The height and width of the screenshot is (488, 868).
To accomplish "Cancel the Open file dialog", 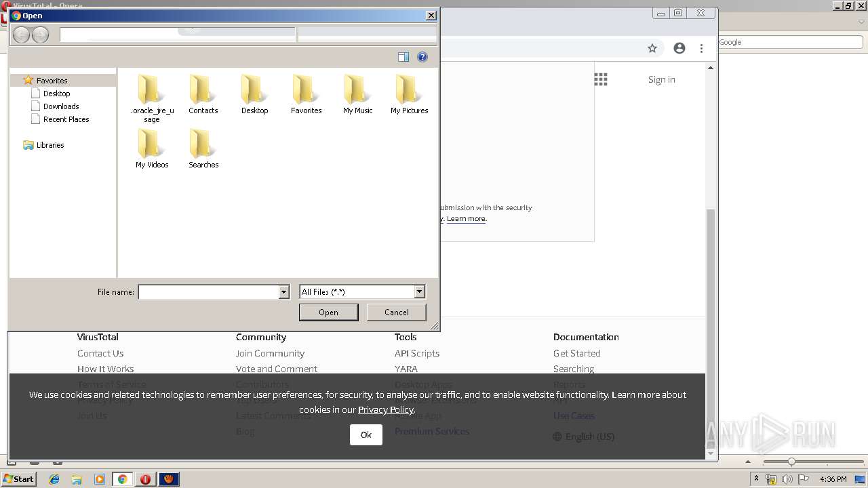I will 397,312.
